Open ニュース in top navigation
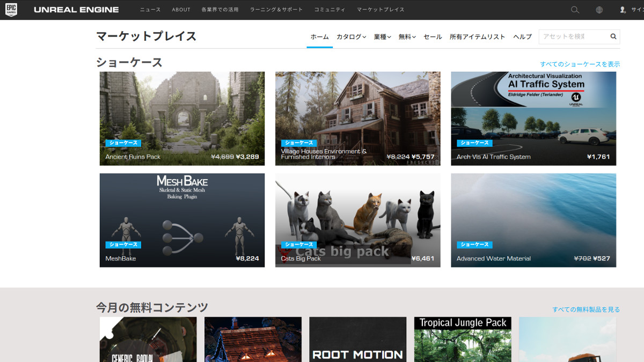Screen dimensions: 644x362 (150, 10)
